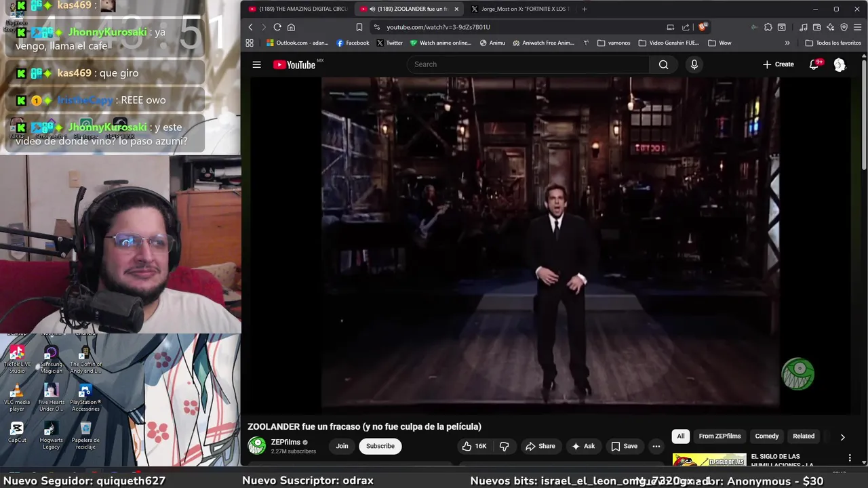The width and height of the screenshot is (868, 488).
Task: Open the YouTube account avatar menu
Action: click(x=840, y=64)
